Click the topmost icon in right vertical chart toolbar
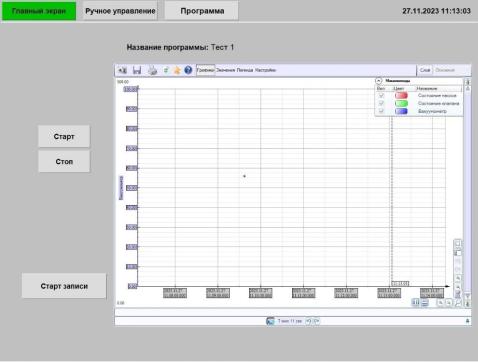Screen dimensions: 478x362 click(458, 243)
